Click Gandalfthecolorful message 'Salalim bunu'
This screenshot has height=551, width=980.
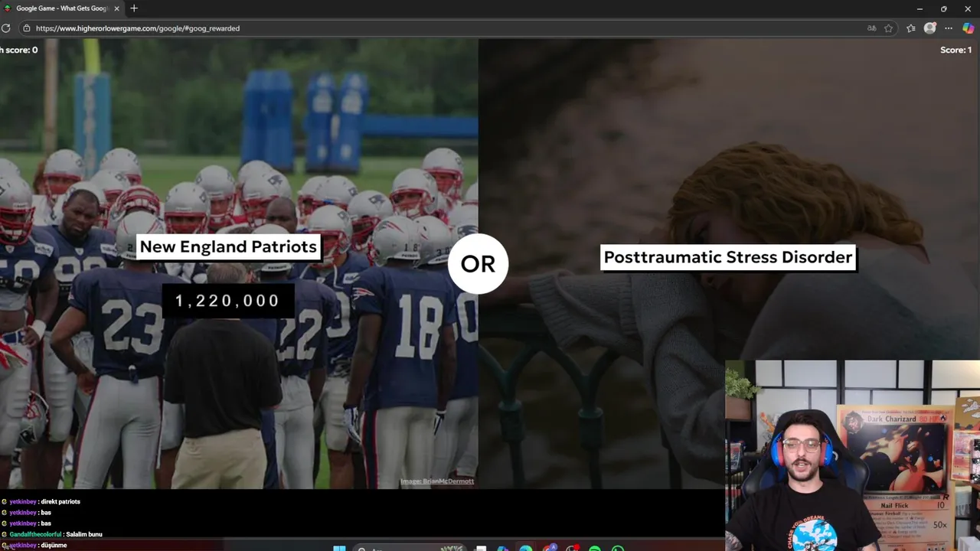point(83,534)
